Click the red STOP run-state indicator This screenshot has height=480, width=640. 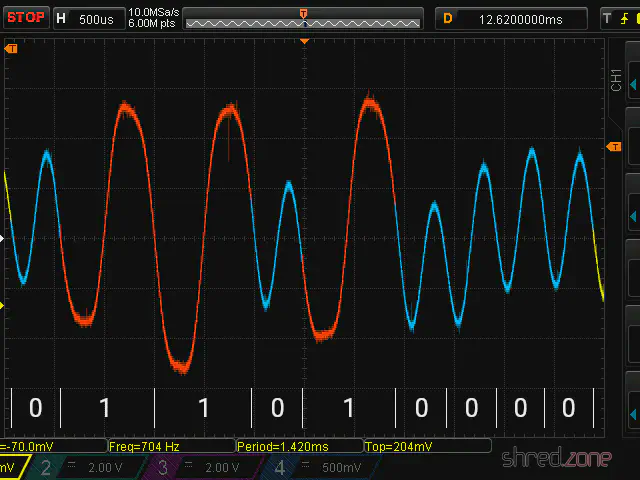(26, 18)
